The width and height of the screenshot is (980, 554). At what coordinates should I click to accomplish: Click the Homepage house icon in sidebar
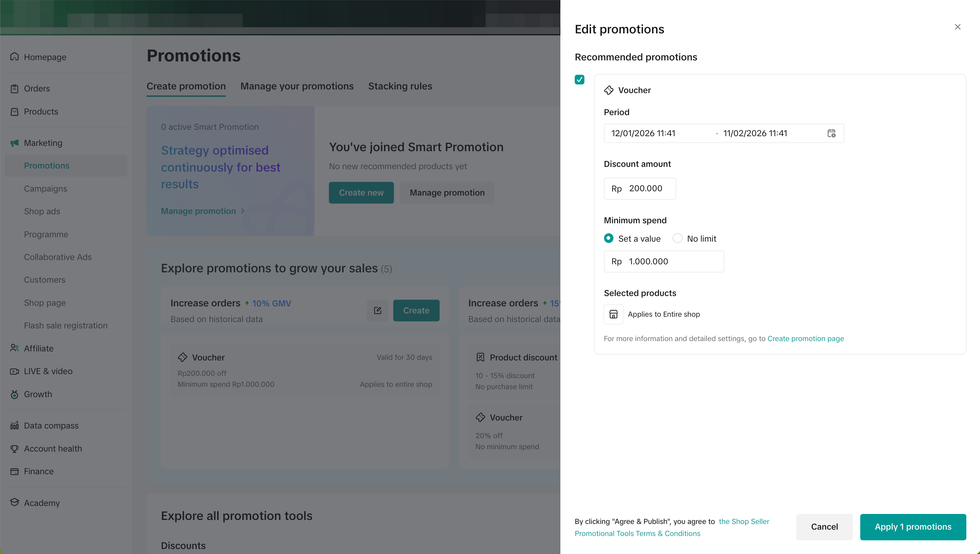14,57
